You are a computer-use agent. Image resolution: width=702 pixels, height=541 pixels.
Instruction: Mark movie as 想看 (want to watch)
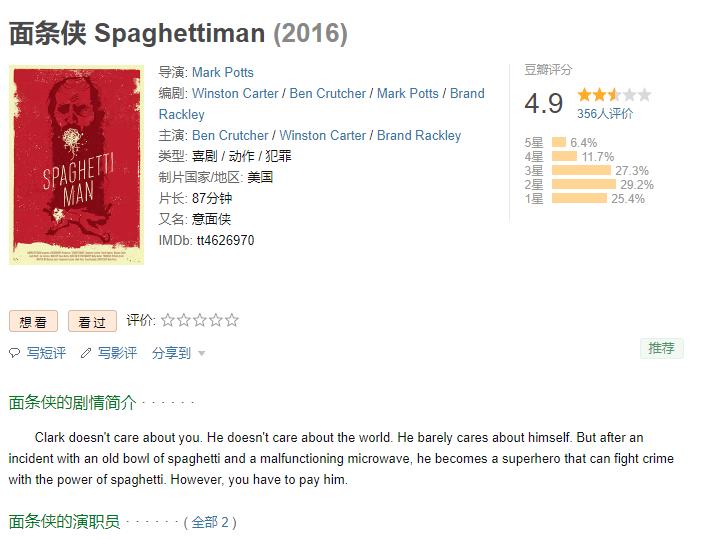(33, 321)
